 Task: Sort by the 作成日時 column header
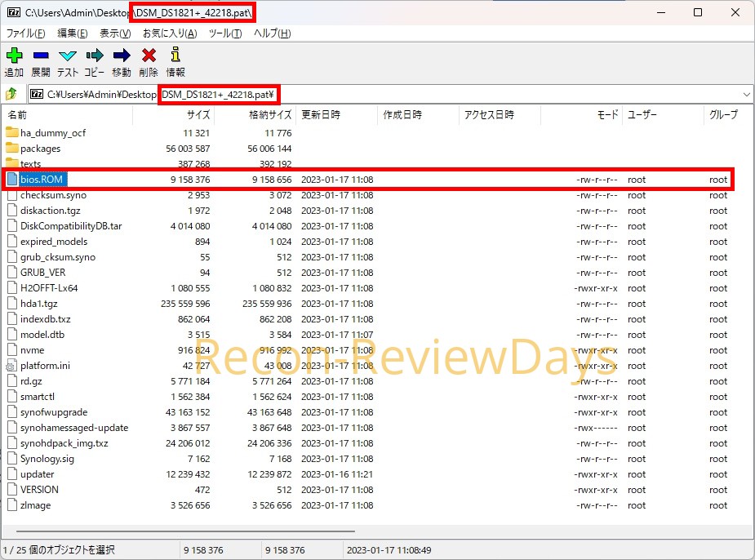click(419, 114)
